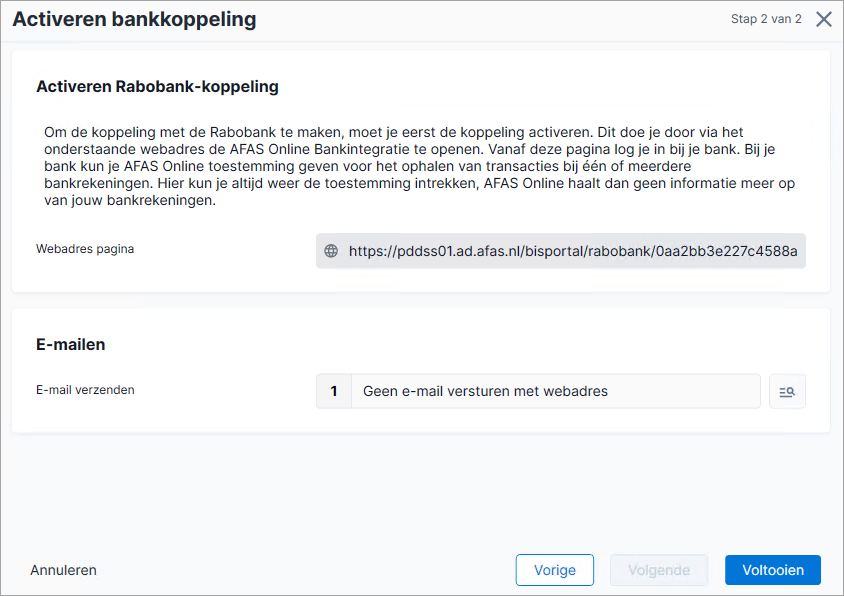Finish the wizard with Voltooien
This screenshot has height=596, width=844.
(772, 570)
